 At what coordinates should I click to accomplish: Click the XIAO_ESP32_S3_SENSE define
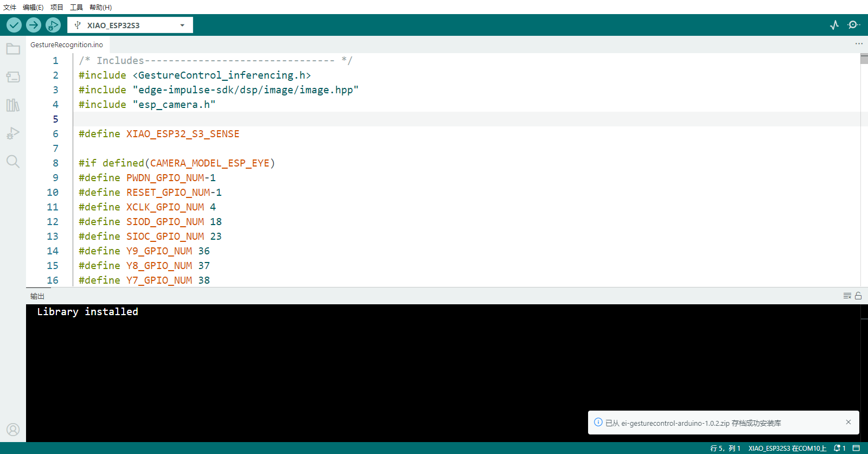click(159, 134)
